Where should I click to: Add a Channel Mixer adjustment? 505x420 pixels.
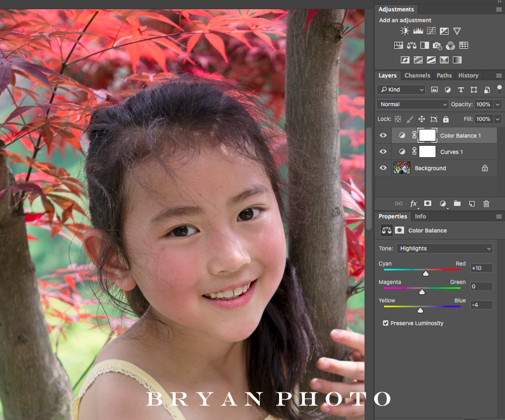click(x=450, y=46)
